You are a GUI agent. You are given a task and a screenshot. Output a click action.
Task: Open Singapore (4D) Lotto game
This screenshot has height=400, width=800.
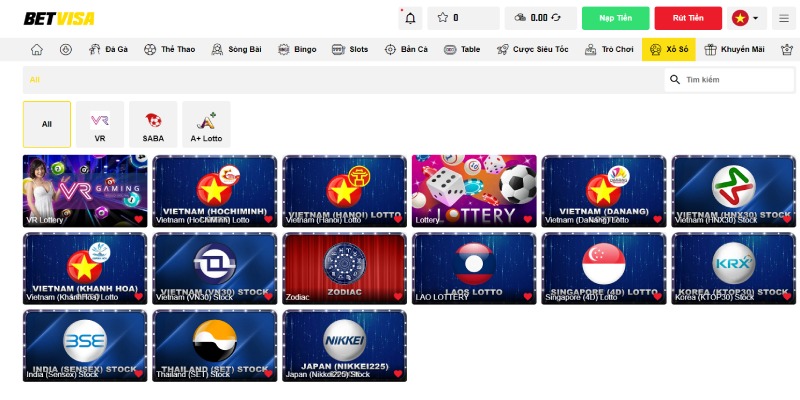tap(604, 268)
